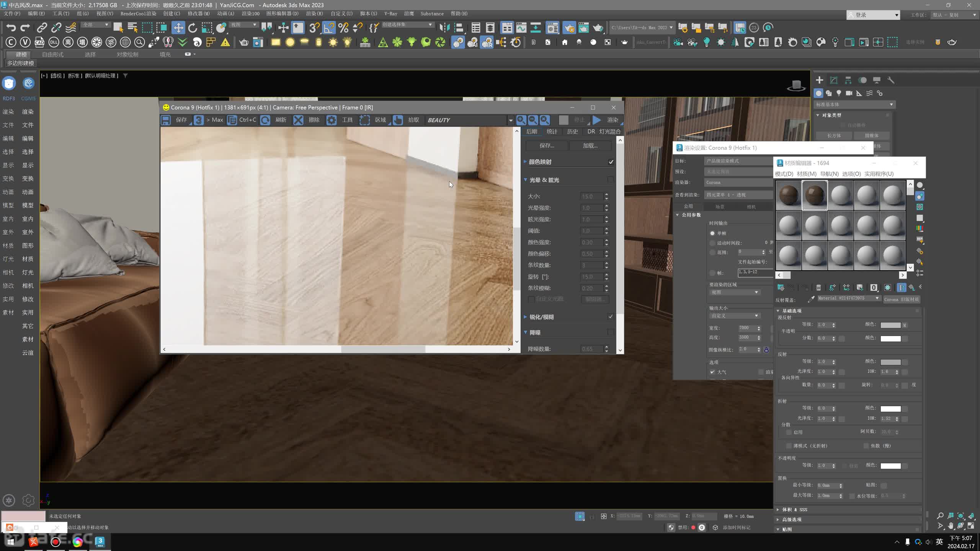Viewport: 980px width, 551px height.
Task: Switch to the 统计 tab in frame buffer
Action: tap(552, 131)
